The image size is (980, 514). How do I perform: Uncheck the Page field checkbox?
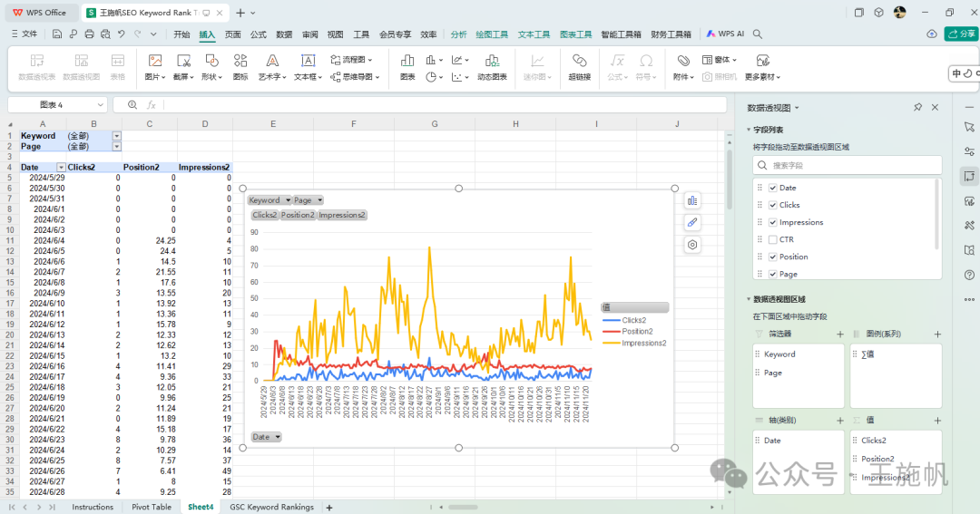tap(773, 274)
